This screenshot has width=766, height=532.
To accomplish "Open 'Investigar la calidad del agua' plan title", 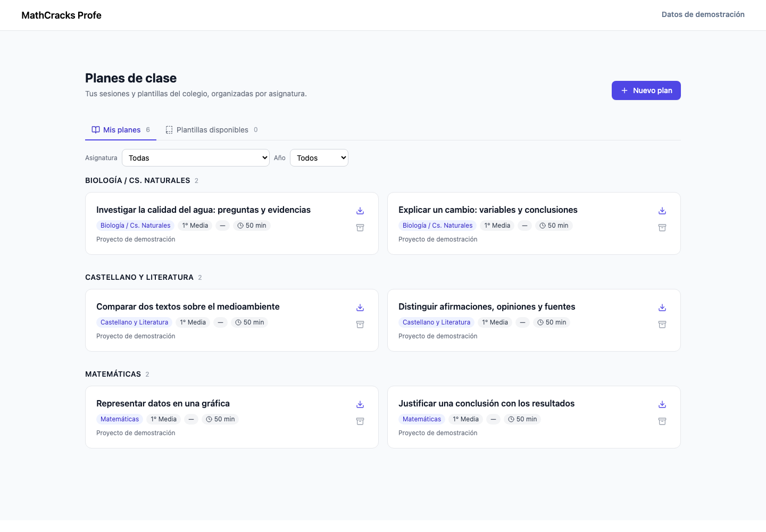I will click(x=203, y=210).
